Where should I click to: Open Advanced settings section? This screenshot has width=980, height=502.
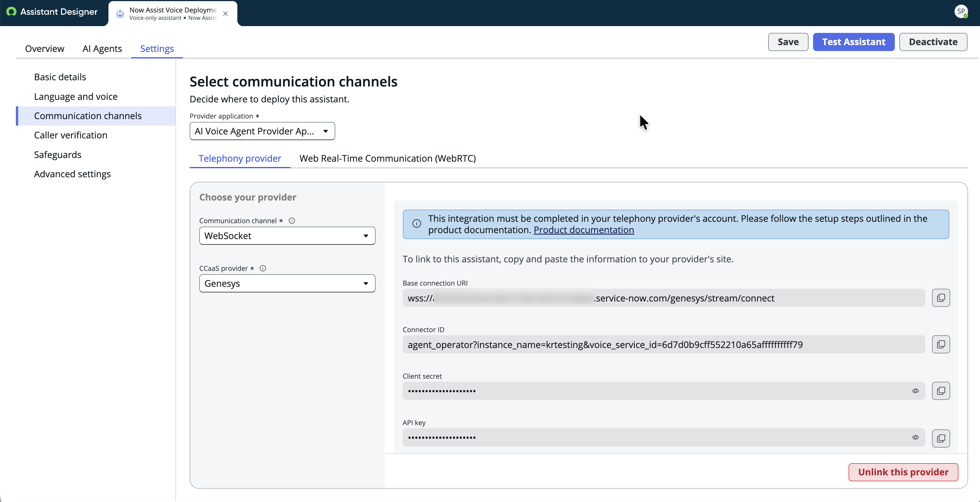coord(72,174)
